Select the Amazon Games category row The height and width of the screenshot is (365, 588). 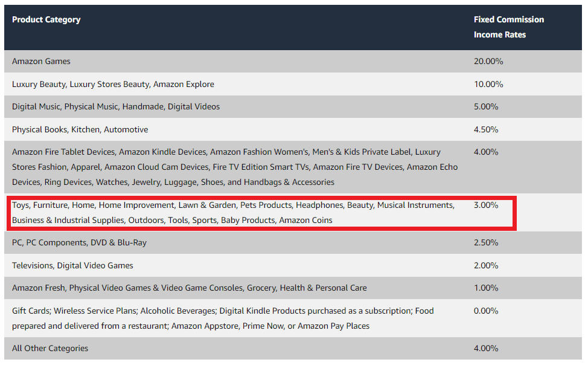tap(41, 61)
